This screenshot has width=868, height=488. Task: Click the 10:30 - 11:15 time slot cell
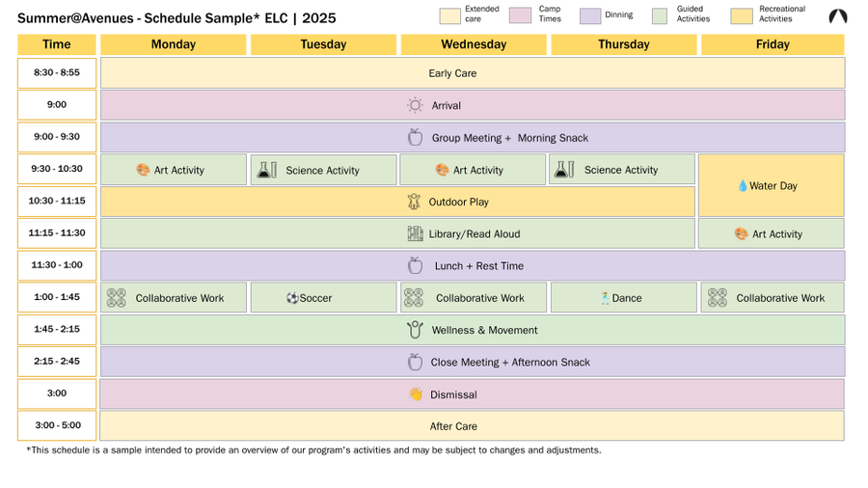click(57, 202)
